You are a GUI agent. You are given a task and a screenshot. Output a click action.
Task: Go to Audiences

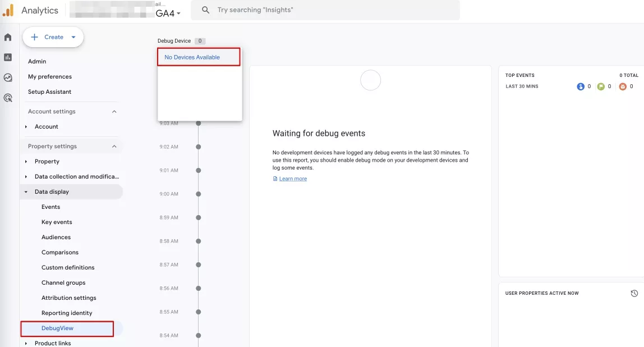pos(56,237)
